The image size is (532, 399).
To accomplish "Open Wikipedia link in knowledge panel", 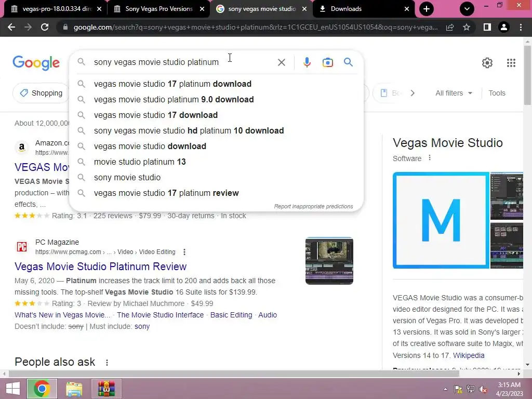I will click(x=469, y=355).
